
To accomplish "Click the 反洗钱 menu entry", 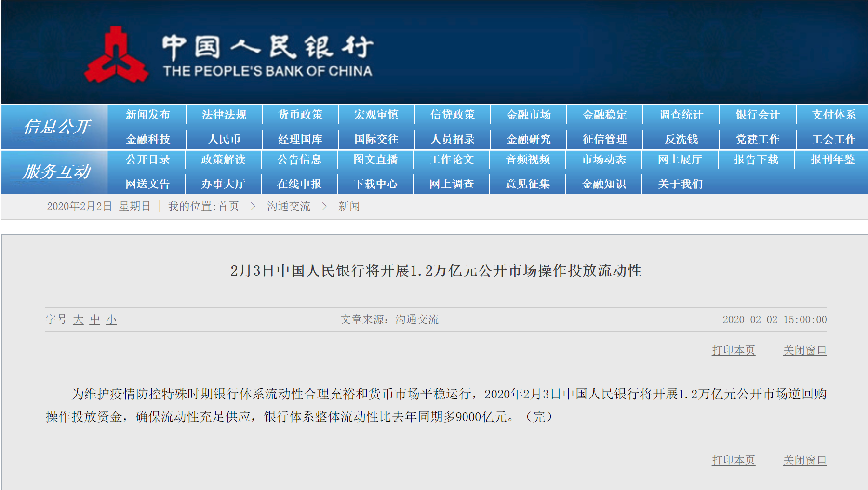I will [x=681, y=139].
